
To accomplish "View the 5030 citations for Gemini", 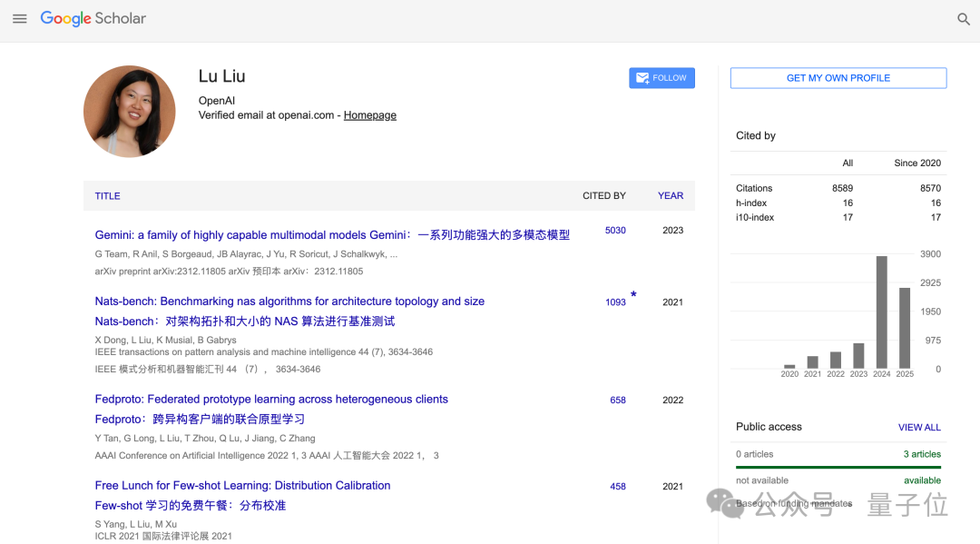I will (615, 230).
